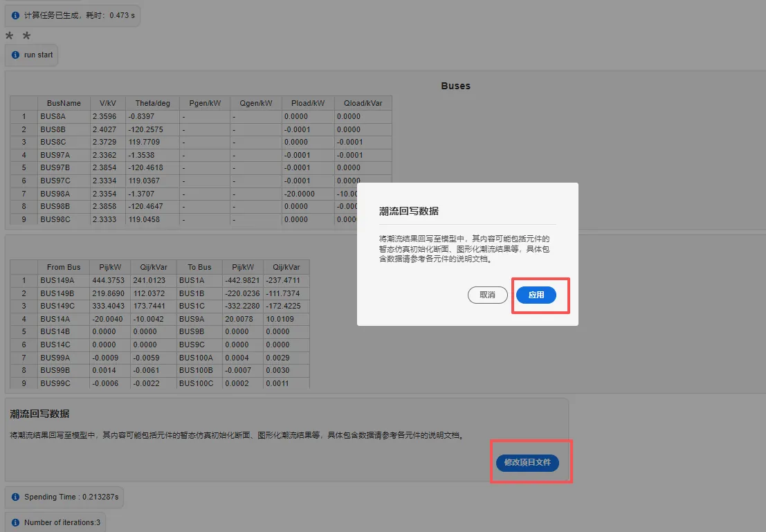The height and width of the screenshot is (532, 766).
Task: Cancel the dialog with the 取消 button
Action: 488,295
